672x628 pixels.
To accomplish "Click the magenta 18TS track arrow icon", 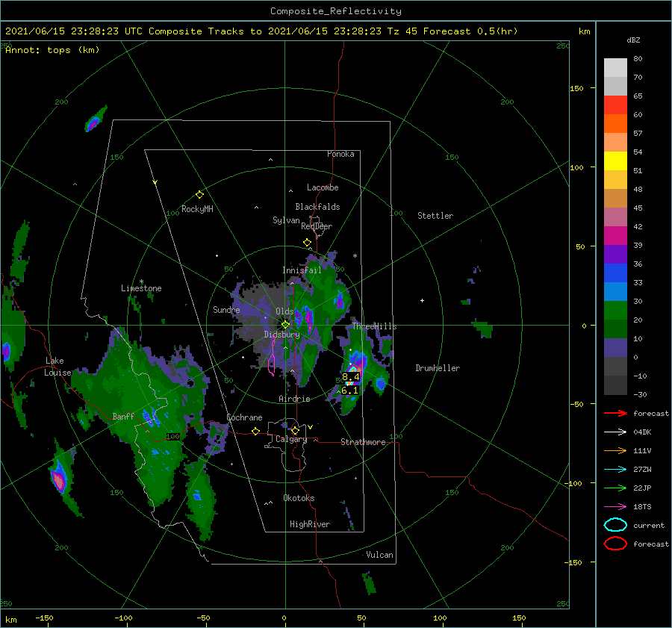I will [615, 507].
